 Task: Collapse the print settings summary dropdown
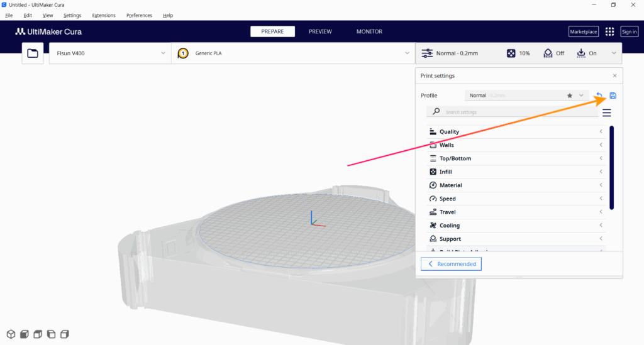click(x=614, y=53)
